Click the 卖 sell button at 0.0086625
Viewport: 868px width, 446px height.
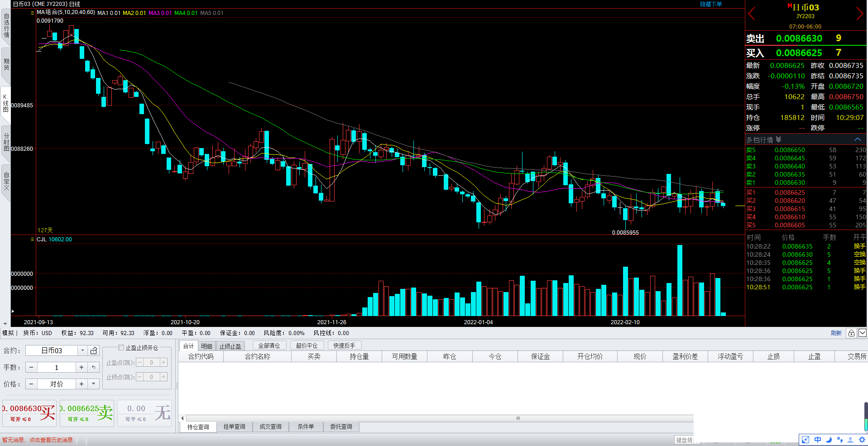coord(87,413)
